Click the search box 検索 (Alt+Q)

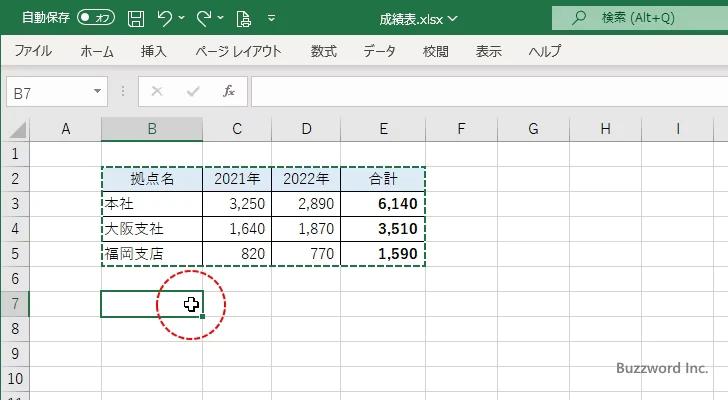(x=640, y=18)
